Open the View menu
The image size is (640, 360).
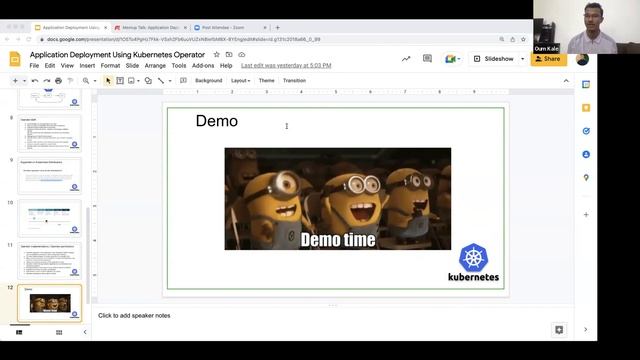click(67, 65)
